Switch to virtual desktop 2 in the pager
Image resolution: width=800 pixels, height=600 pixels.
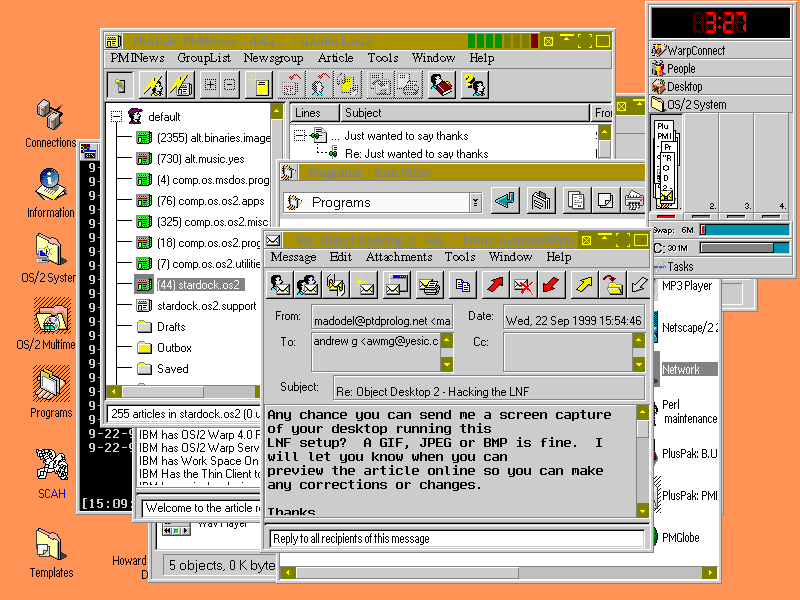pyautogui.click(x=701, y=163)
